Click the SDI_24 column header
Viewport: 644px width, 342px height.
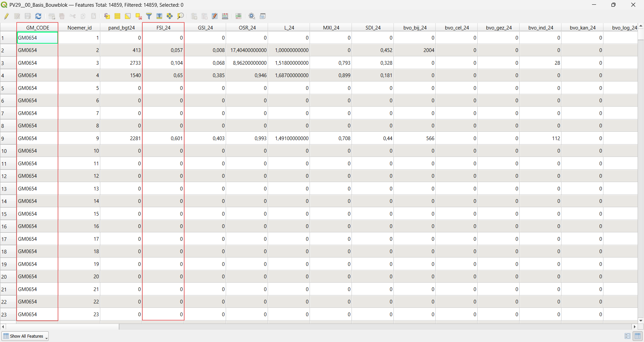click(373, 27)
